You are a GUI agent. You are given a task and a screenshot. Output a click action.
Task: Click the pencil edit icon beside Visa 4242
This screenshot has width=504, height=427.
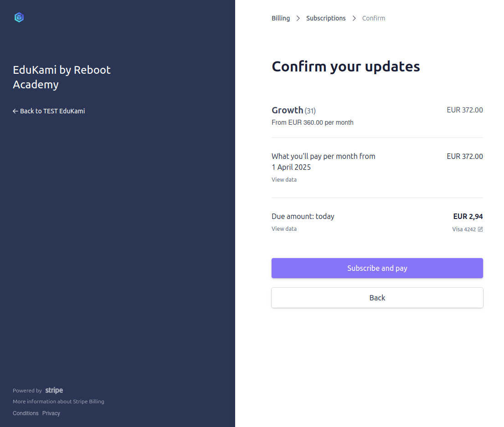(x=480, y=229)
